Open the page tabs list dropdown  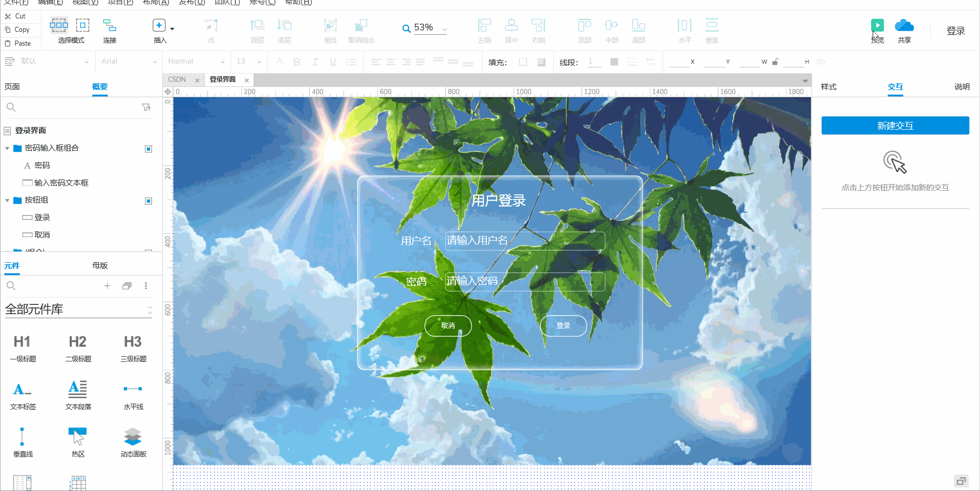pos(805,81)
